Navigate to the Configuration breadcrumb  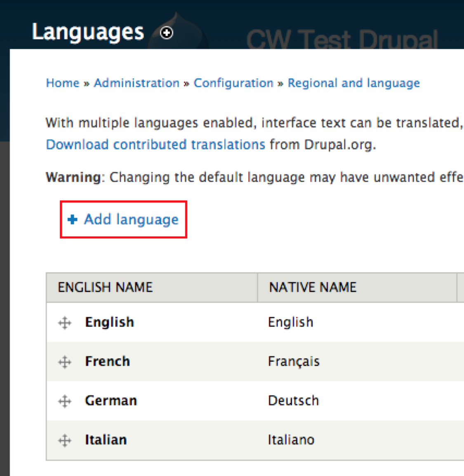click(233, 83)
